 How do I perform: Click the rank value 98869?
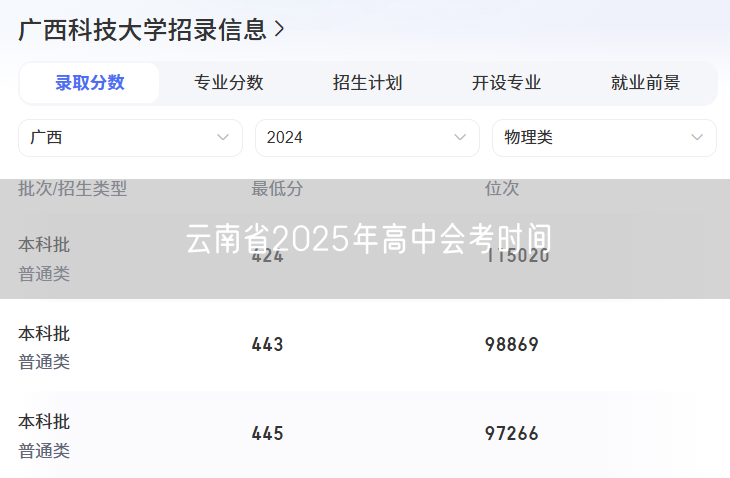point(512,345)
